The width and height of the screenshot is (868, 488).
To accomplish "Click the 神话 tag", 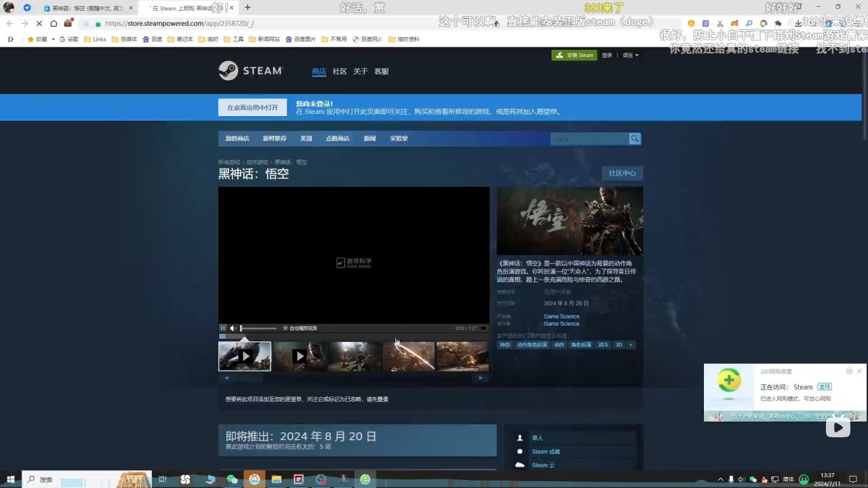I will tap(505, 345).
